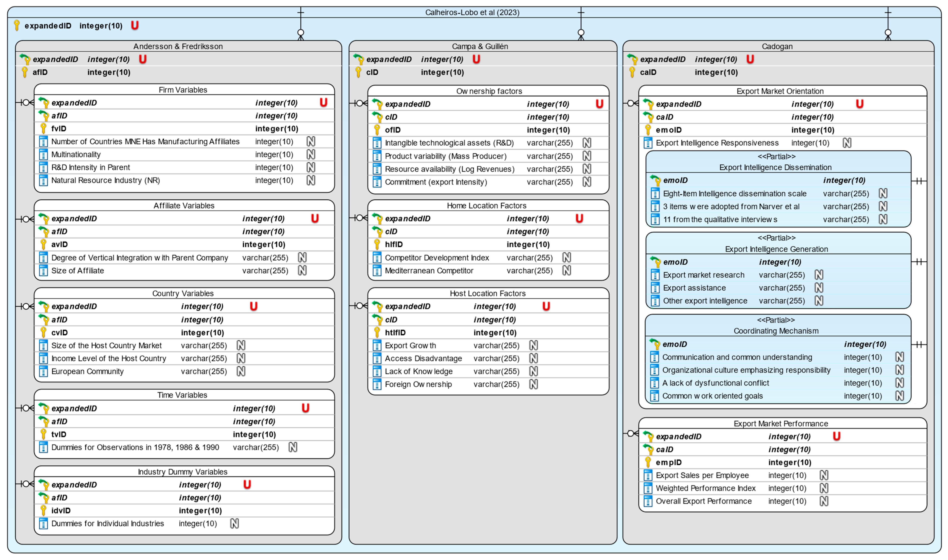Select the Campa & Guillén entity title
Screen dimensions: 948x560
coord(480,46)
